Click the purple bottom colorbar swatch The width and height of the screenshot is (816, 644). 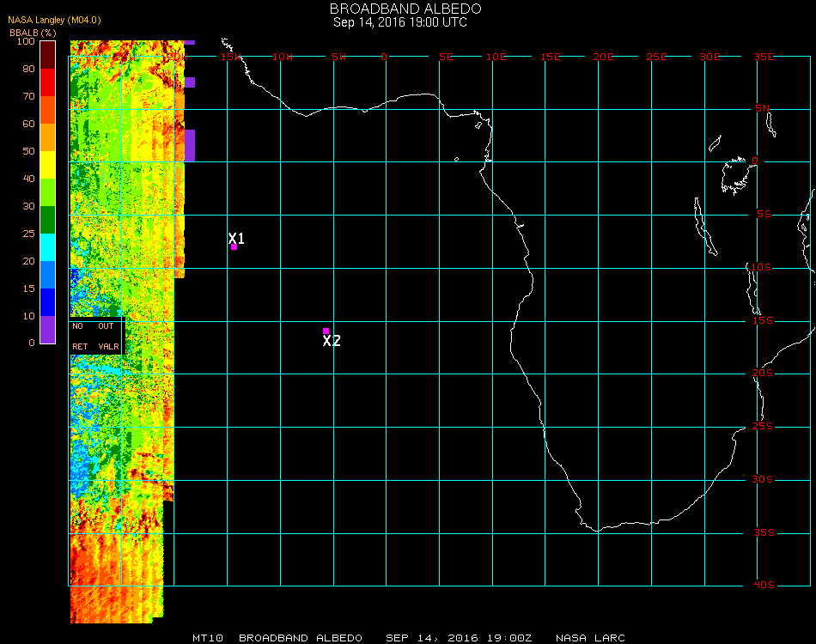48,329
